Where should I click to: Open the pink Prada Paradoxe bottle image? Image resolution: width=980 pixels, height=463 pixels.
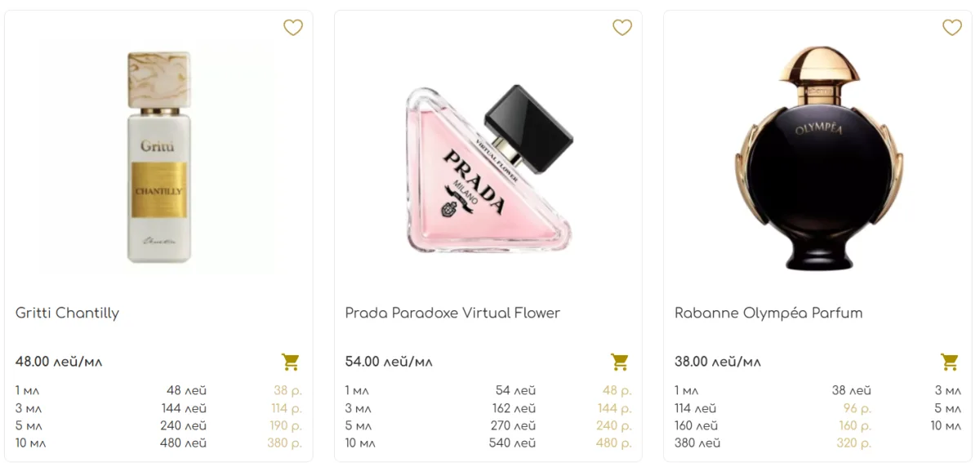[x=488, y=169]
